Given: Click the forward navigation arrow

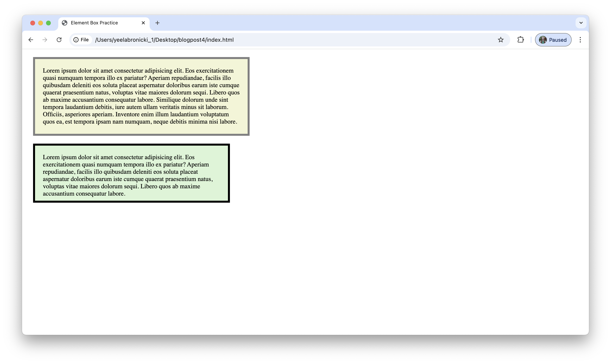Looking at the screenshot, I should click(45, 40).
